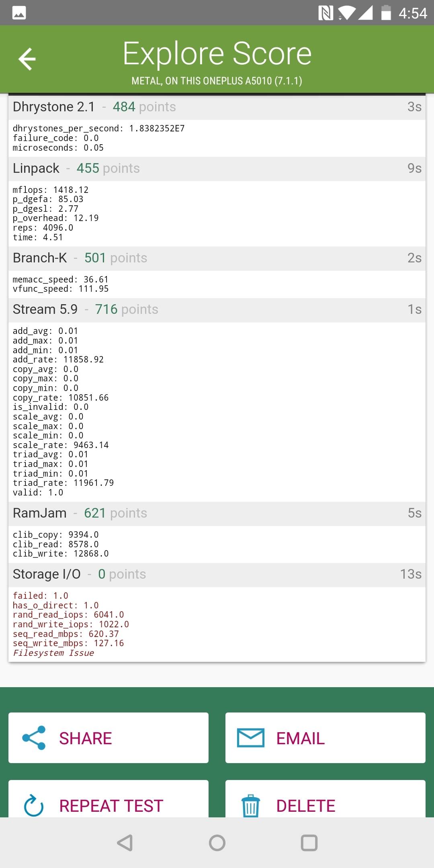Tap triad_rate: 11961.79 line
The height and width of the screenshot is (868, 434).
tap(63, 483)
